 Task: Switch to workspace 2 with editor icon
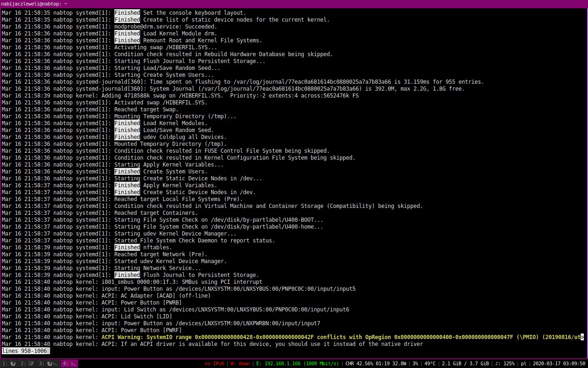click(28, 363)
